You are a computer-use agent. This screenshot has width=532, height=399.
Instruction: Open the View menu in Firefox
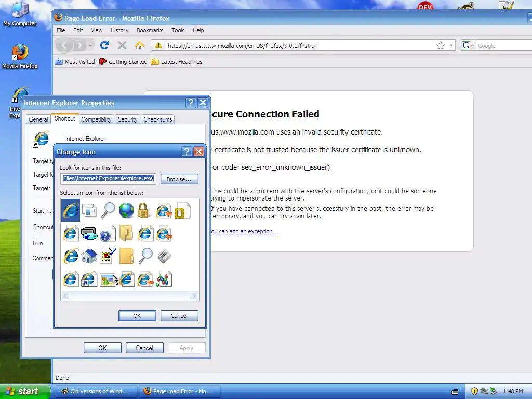97,30
